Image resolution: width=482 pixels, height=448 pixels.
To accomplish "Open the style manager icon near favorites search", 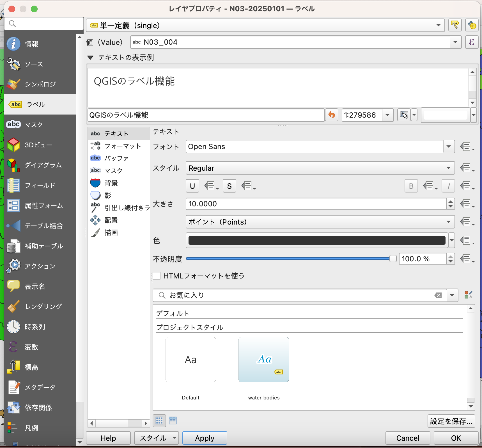I will pyautogui.click(x=468, y=295).
